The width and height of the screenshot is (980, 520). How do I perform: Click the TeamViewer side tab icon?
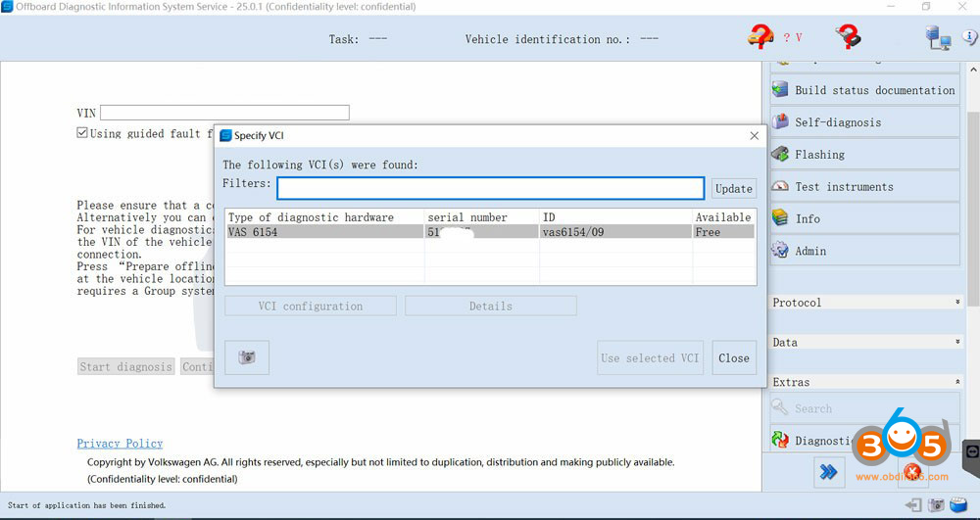click(972, 451)
